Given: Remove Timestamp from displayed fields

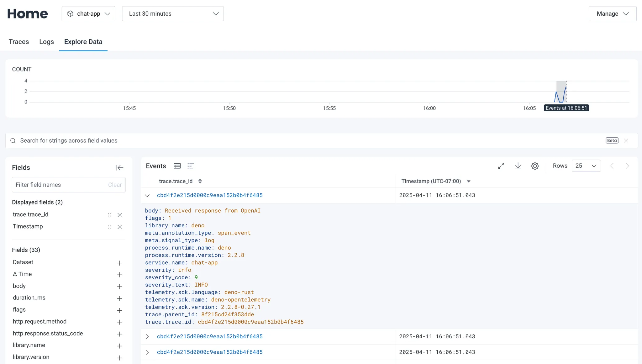Looking at the screenshot, I should [119, 227].
